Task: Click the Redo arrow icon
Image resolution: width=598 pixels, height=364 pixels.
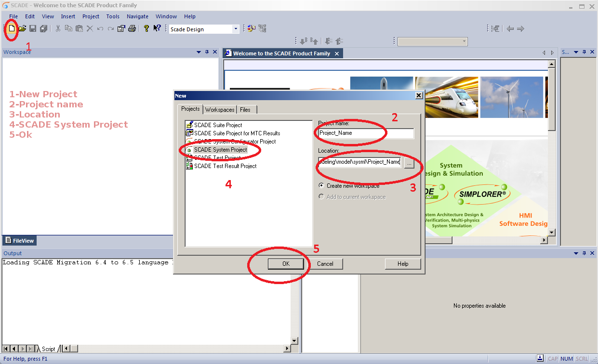Action: point(111,28)
